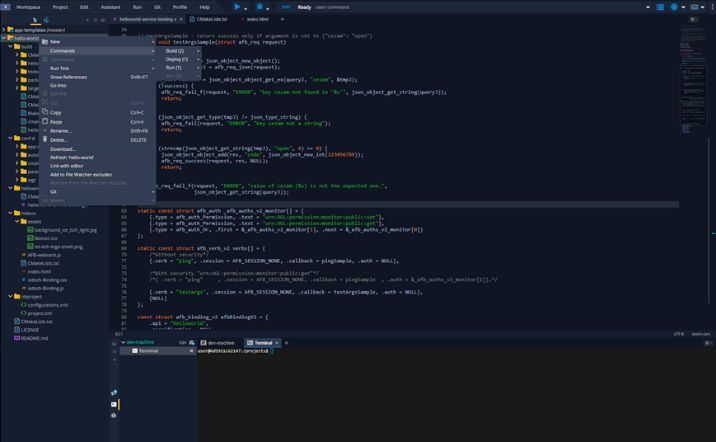Viewport: 716px width, 442px height.
Task: Open index.html in the project tree
Action: (x=39, y=272)
